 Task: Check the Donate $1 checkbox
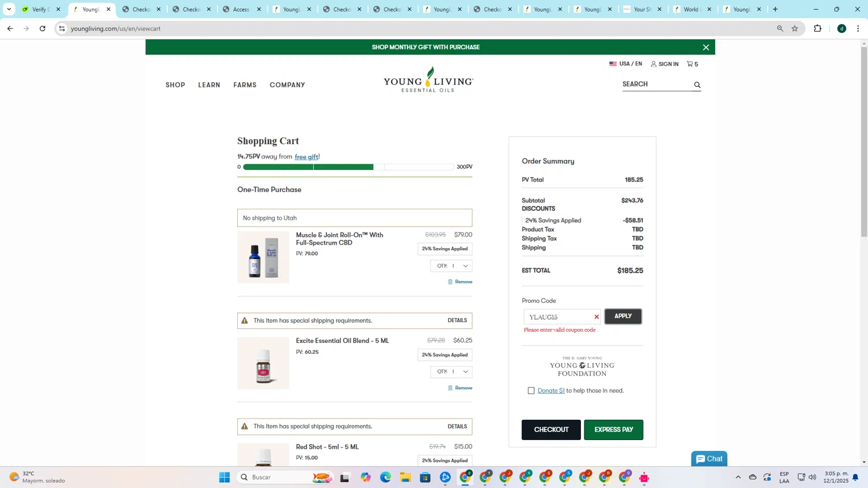point(531,391)
